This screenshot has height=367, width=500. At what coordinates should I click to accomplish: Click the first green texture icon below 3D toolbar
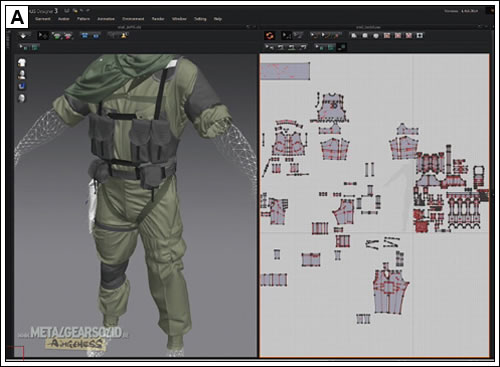pyautogui.click(x=24, y=47)
